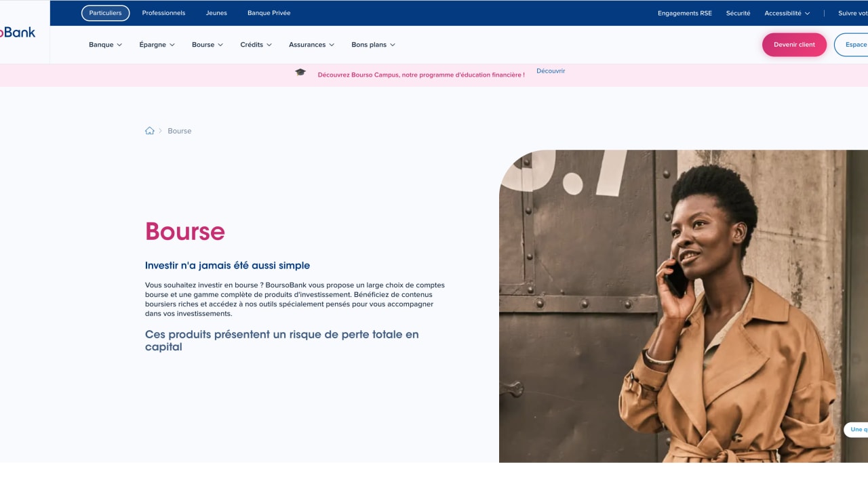Click the Bourse breadcrumb label
Image resolution: width=868 pixels, height=488 pixels.
coord(179,130)
